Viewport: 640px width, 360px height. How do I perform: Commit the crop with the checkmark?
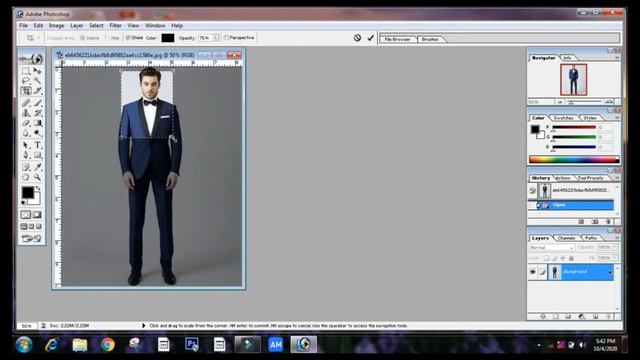[371, 38]
